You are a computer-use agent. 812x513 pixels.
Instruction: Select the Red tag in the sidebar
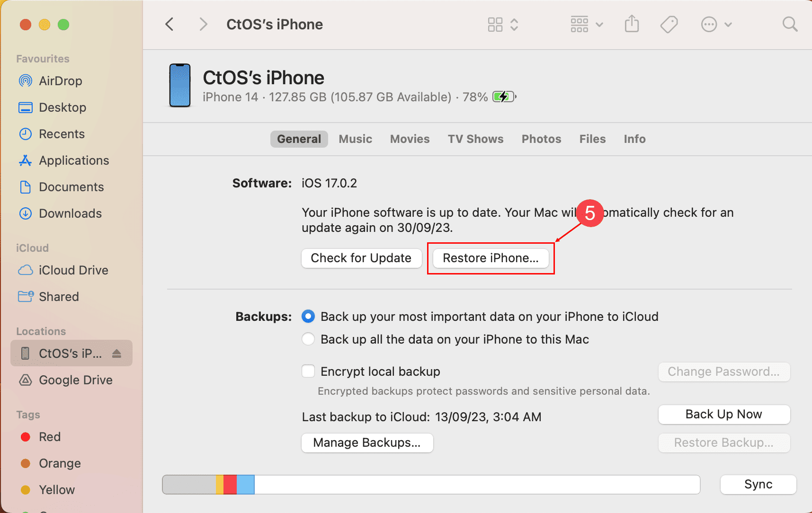[49, 436]
